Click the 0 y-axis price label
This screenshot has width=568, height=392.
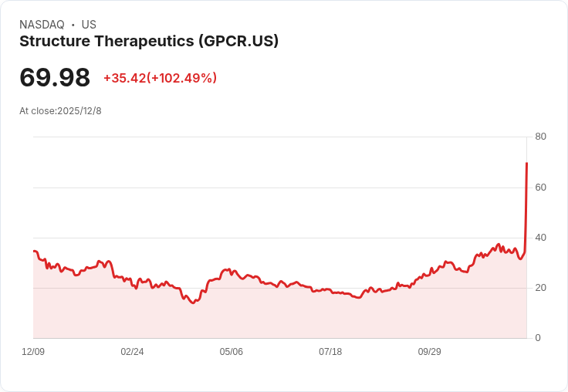pyautogui.click(x=538, y=338)
